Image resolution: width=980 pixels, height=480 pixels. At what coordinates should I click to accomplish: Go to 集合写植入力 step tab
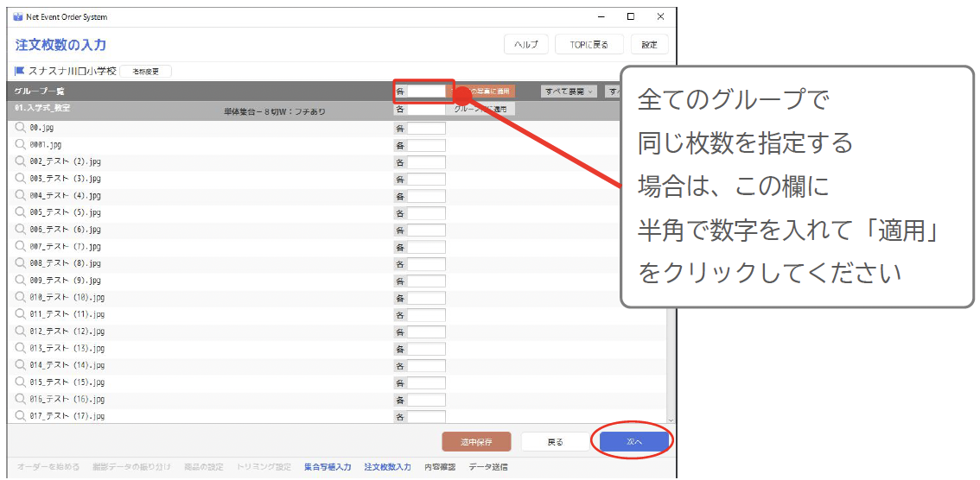328,467
